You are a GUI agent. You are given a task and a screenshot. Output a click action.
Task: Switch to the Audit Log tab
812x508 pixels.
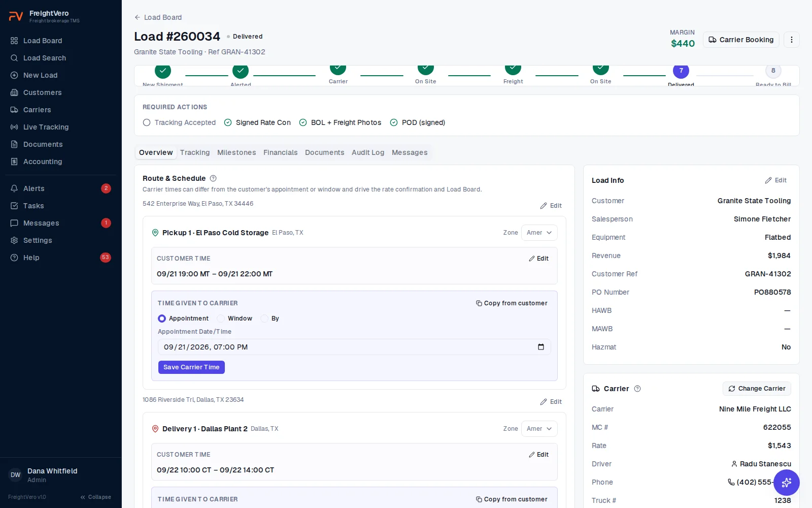click(368, 152)
